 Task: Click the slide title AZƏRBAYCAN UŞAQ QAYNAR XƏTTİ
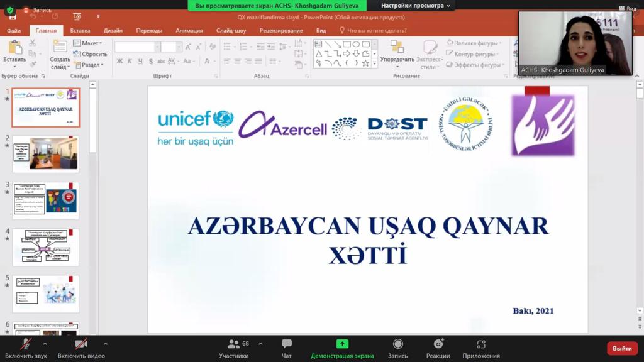368,241
